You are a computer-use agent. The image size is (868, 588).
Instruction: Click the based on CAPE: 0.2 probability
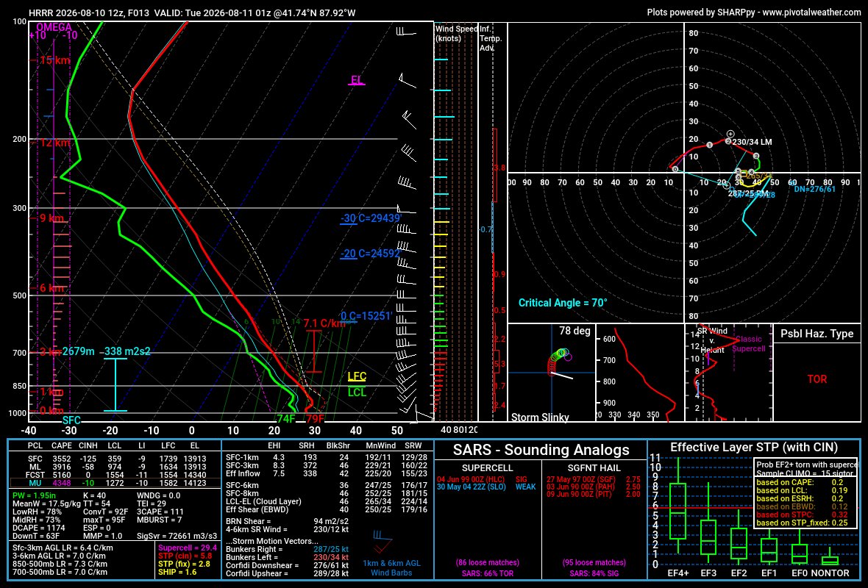[800, 482]
